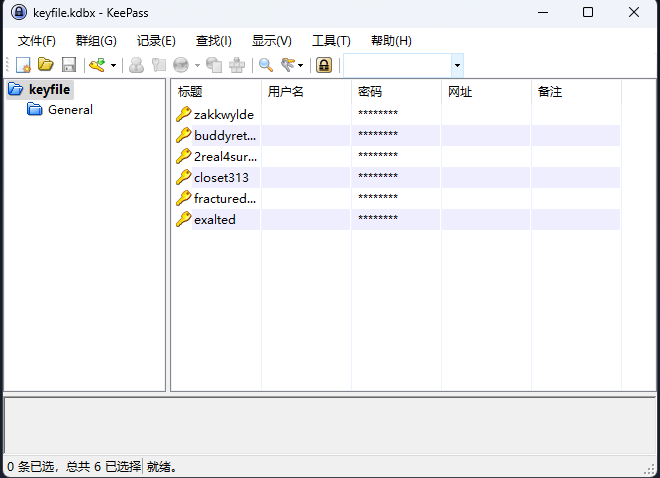Minimize the KeePass window
The image size is (660, 478).
click(543, 13)
